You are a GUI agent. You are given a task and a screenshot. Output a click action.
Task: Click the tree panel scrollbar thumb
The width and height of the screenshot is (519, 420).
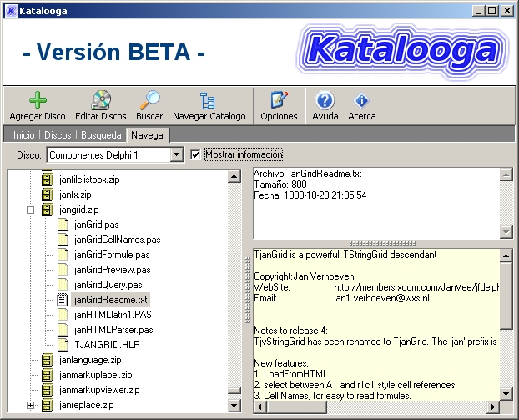click(234, 391)
